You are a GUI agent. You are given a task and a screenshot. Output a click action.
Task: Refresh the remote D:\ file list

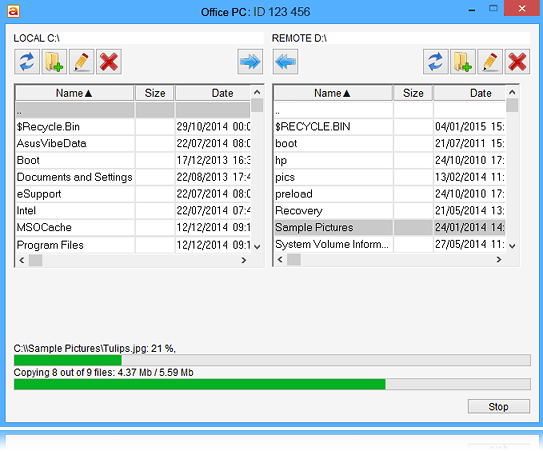[x=436, y=62]
